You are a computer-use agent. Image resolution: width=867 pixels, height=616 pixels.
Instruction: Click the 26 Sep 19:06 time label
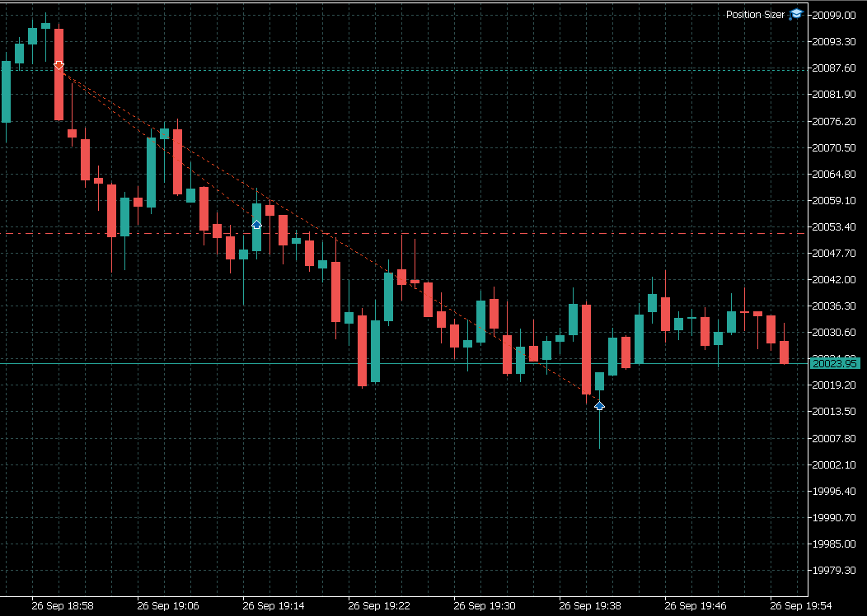pos(168,606)
